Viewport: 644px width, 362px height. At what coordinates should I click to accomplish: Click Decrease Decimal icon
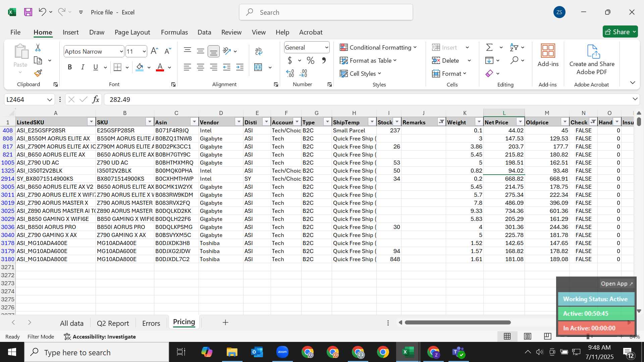click(303, 73)
